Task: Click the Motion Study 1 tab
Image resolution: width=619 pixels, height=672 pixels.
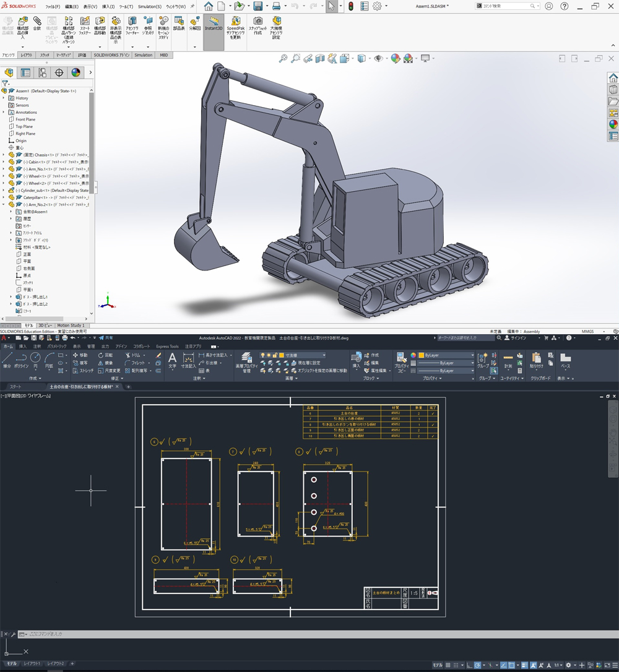Action: tap(71, 325)
